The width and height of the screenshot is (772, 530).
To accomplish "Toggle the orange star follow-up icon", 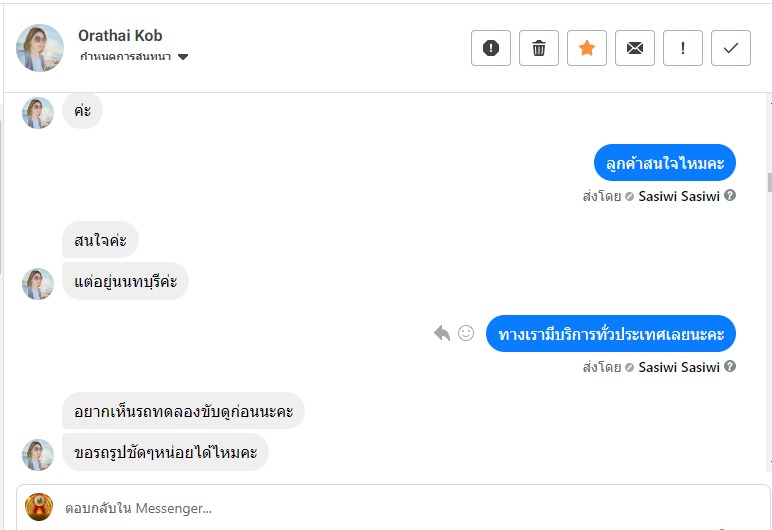I will click(x=587, y=48).
